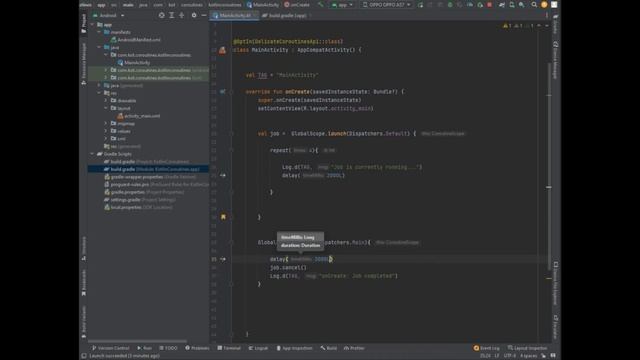Viewport: 640px width, 360px height.
Task: Click suspend-call gutter arrow at delay line 35
Action: [223, 259]
